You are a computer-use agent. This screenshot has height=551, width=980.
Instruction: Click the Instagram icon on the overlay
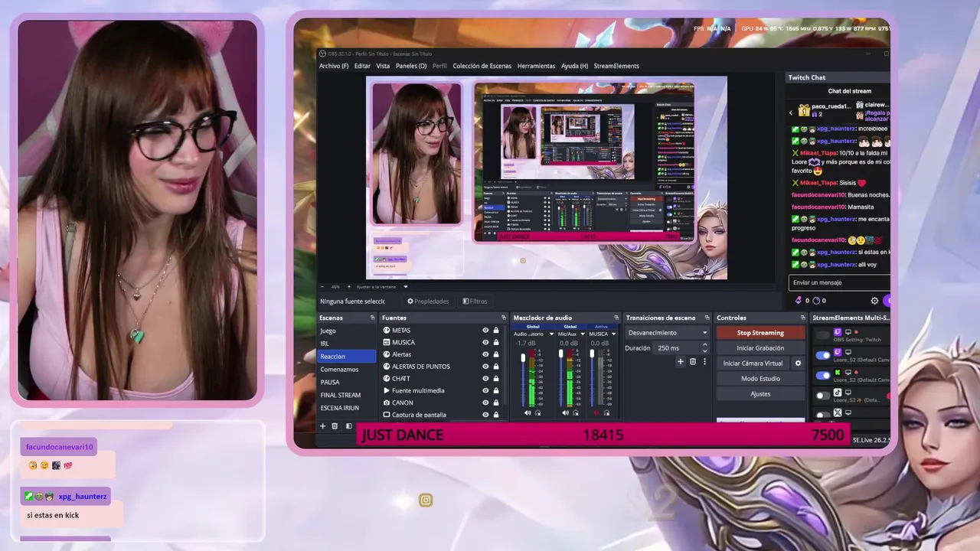point(426,500)
